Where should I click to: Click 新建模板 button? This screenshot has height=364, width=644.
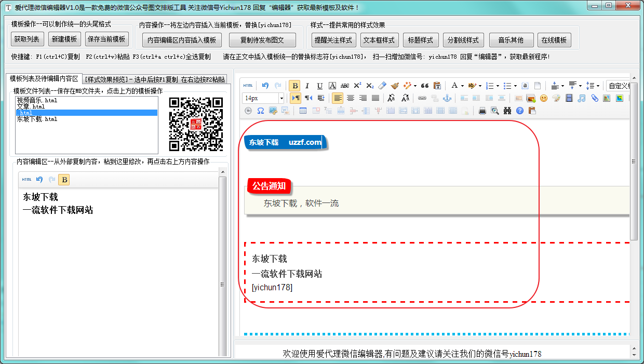64,39
